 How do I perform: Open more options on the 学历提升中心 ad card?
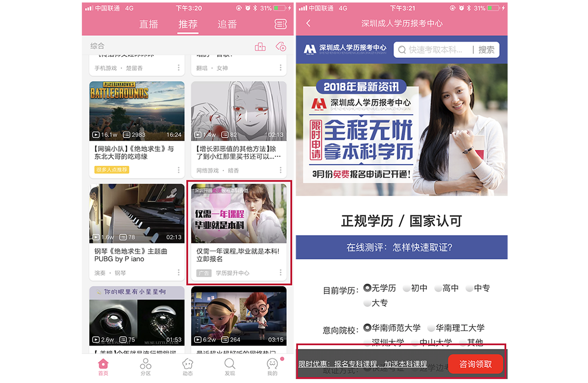[280, 273]
